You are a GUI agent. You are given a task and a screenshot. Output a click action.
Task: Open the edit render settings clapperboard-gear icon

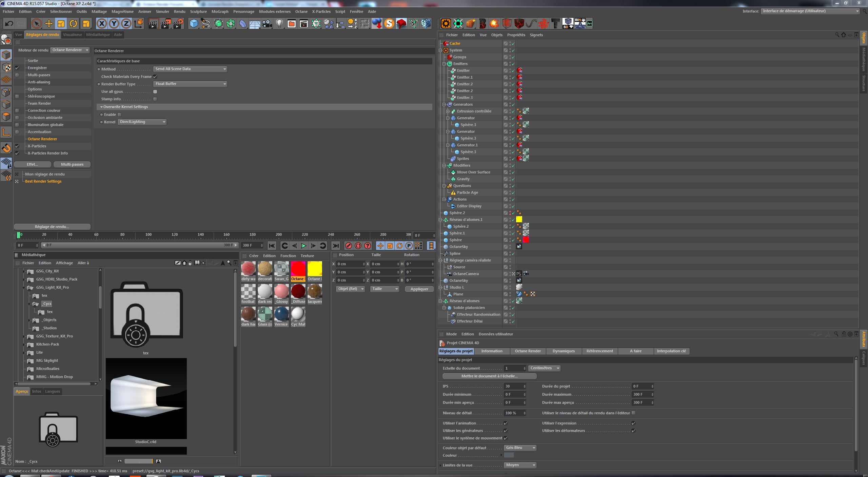pyautogui.click(x=178, y=23)
